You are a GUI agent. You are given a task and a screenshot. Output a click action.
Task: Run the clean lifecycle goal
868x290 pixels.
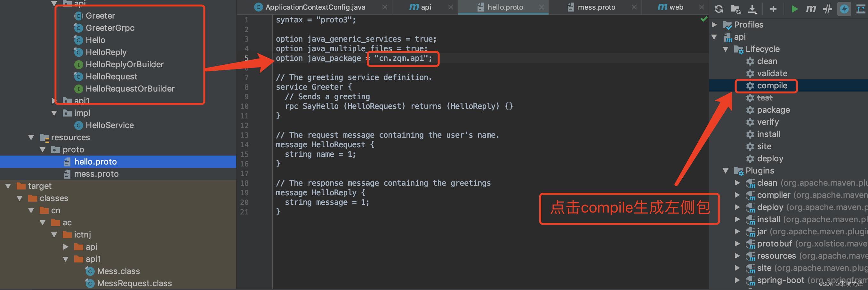pos(767,61)
